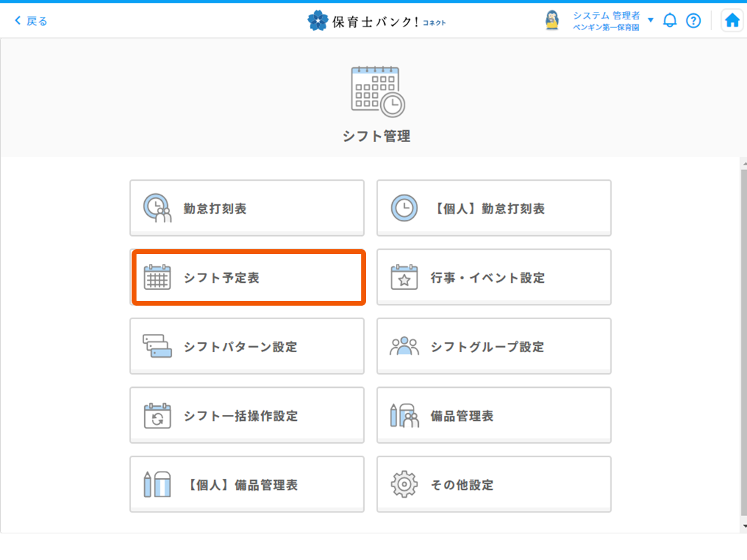Click the notification bell icon
Image resolution: width=747 pixels, height=560 pixels.
click(669, 20)
